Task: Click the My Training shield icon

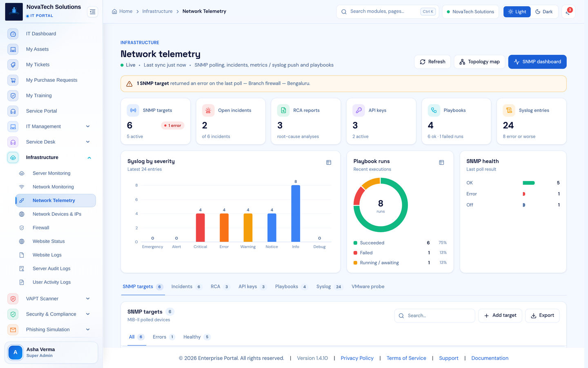Action: (13, 96)
